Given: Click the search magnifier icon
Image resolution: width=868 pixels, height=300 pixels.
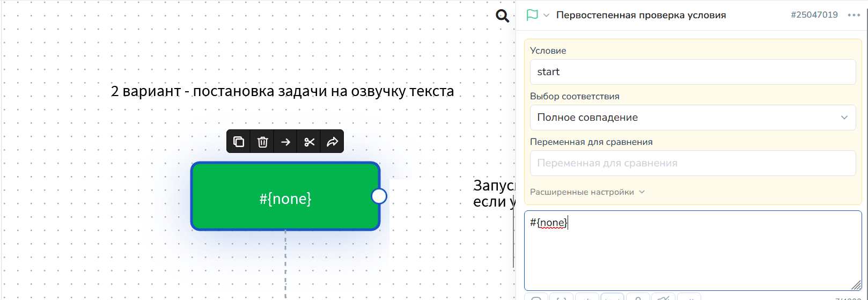Looking at the screenshot, I should point(502,16).
